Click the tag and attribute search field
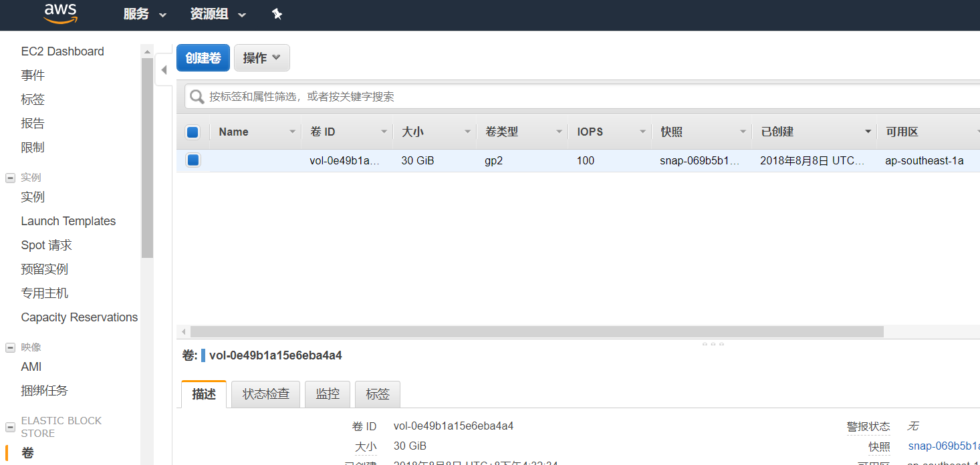 tap(588, 97)
